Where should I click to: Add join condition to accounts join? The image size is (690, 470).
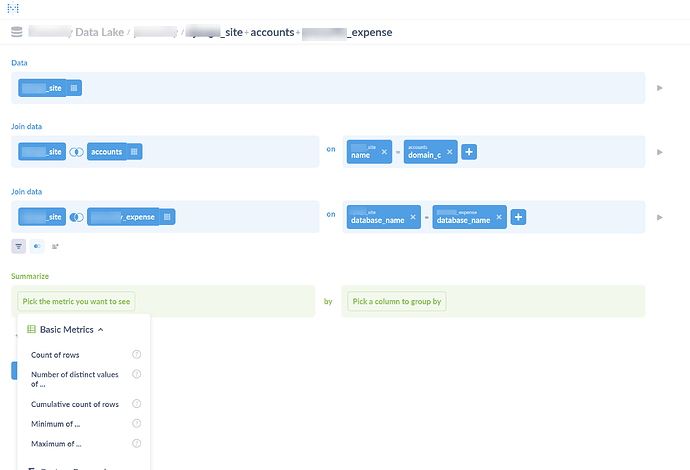coord(469,152)
